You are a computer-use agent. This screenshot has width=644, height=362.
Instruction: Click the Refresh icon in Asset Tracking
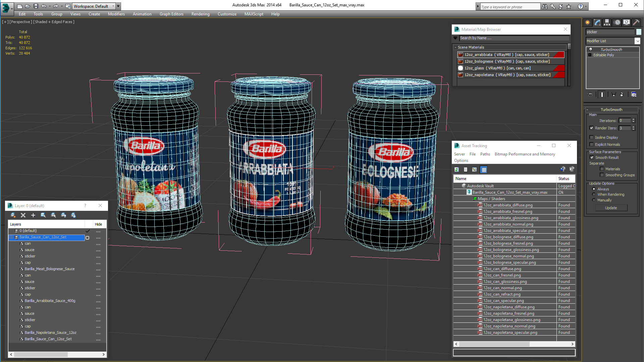[x=457, y=170]
